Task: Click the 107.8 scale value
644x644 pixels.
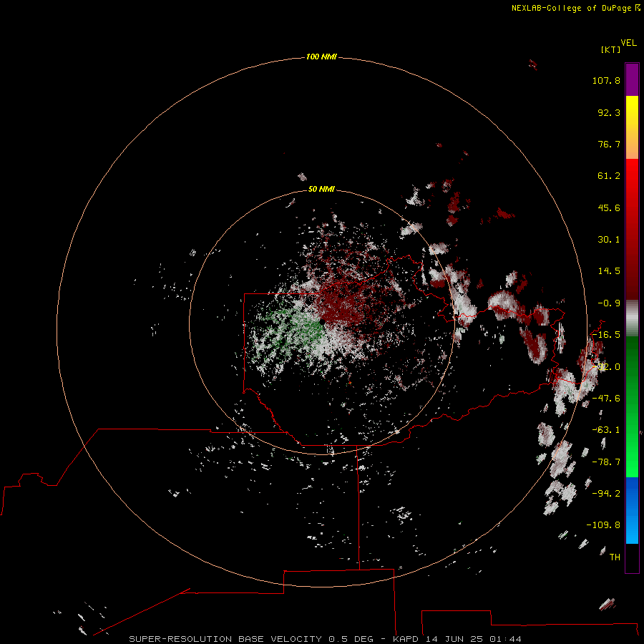Action: click(x=606, y=80)
